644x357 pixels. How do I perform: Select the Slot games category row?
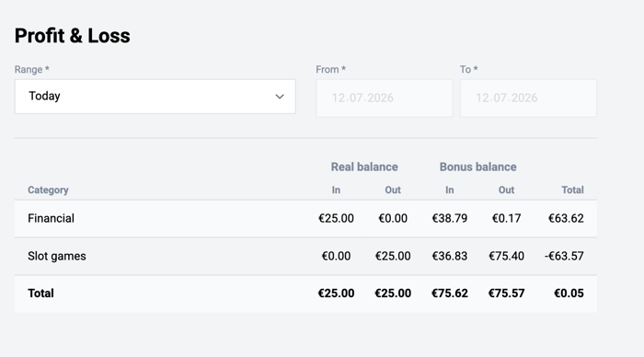click(305, 257)
